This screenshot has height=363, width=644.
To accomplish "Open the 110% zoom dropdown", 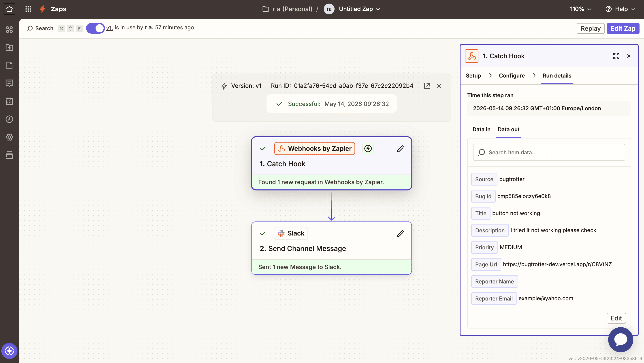I will click(x=580, y=9).
